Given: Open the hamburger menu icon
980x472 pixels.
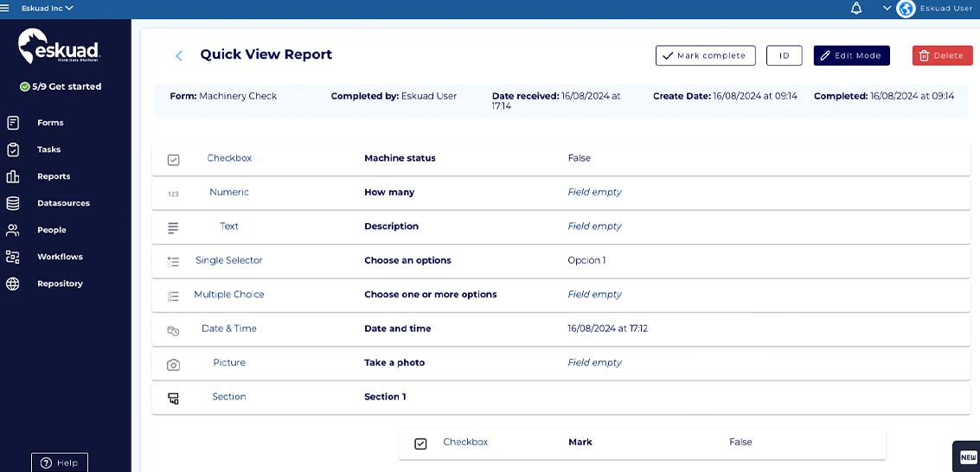Looking at the screenshot, I should tap(5, 8).
